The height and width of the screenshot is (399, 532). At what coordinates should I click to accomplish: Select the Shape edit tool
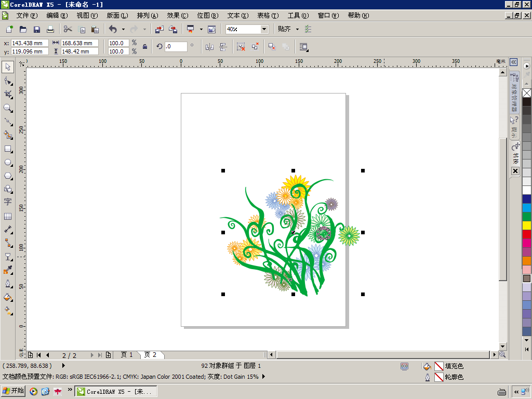pyautogui.click(x=8, y=81)
